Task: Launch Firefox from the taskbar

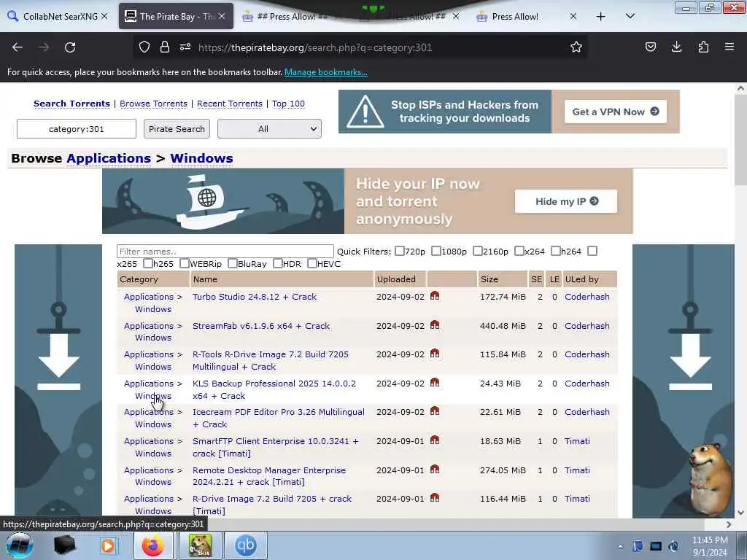Action: 152,545
